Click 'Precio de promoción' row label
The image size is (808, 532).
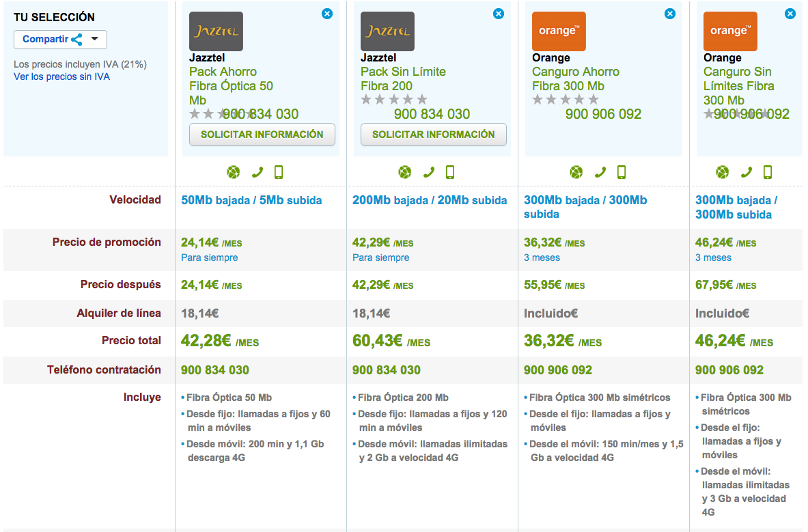[x=107, y=242]
